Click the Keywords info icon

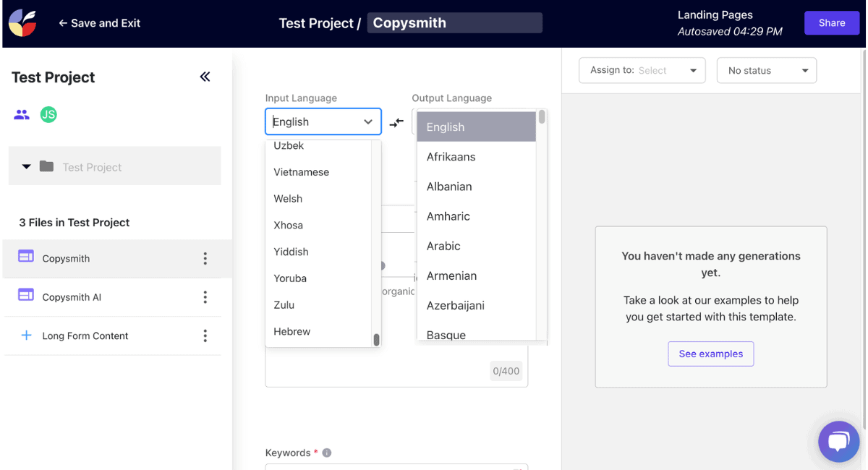coord(327,453)
